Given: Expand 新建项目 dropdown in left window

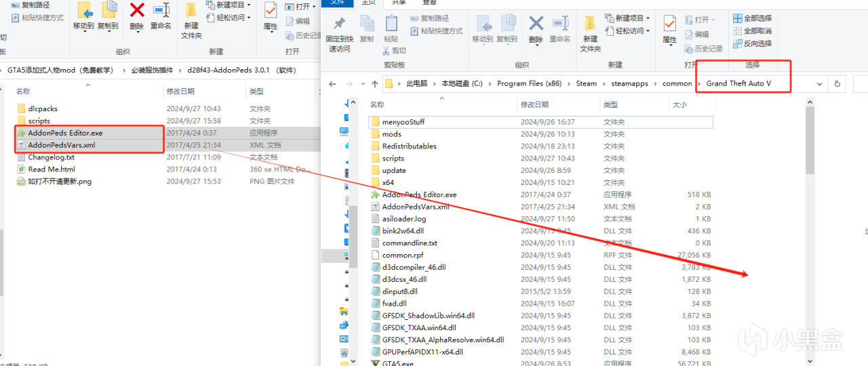Looking at the screenshot, I should click(229, 5).
